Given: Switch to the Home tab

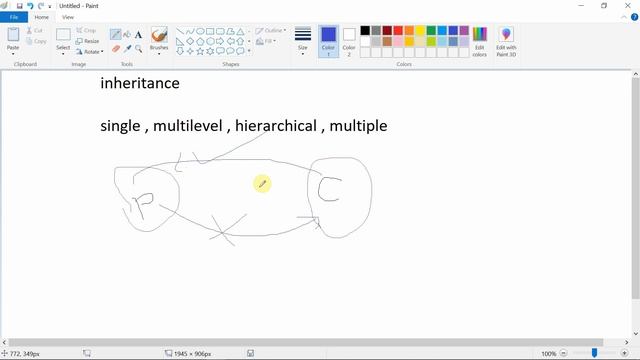Looking at the screenshot, I should pyautogui.click(x=42, y=17).
